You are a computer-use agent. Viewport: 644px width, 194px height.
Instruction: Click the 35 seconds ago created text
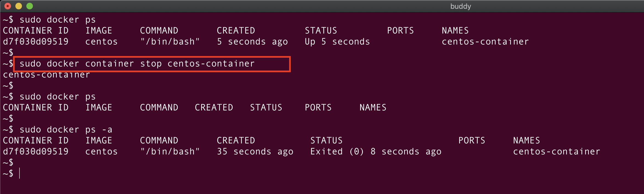tap(255, 151)
